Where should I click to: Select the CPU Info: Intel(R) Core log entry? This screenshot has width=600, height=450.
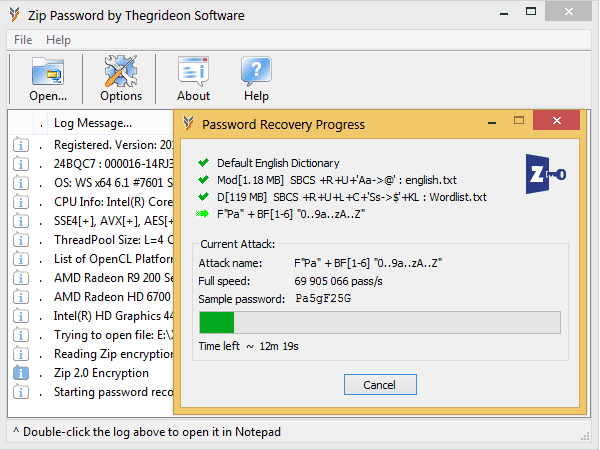point(113,202)
